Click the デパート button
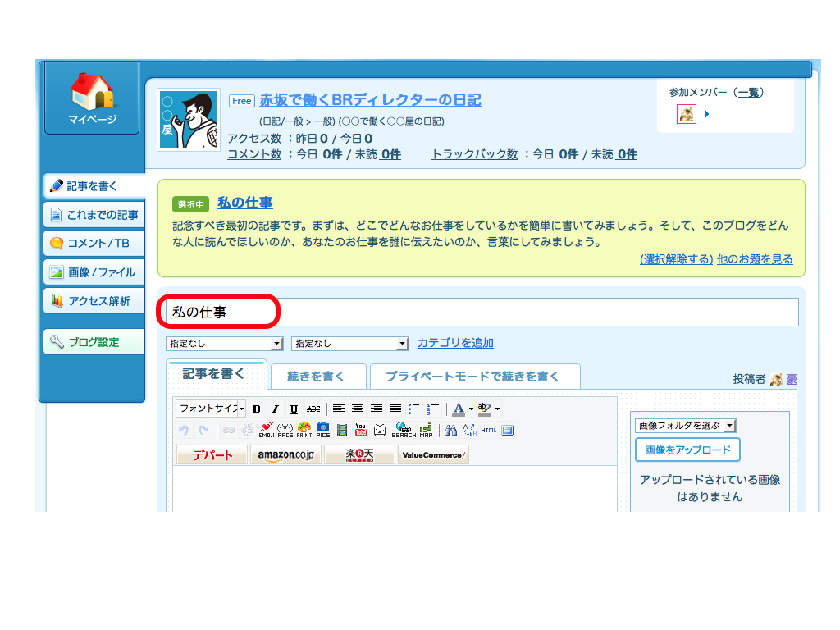Screen dimensions: 840x630 [212, 454]
